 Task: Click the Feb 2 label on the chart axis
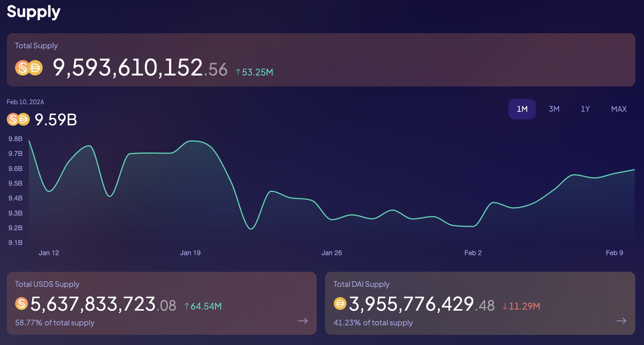click(473, 253)
